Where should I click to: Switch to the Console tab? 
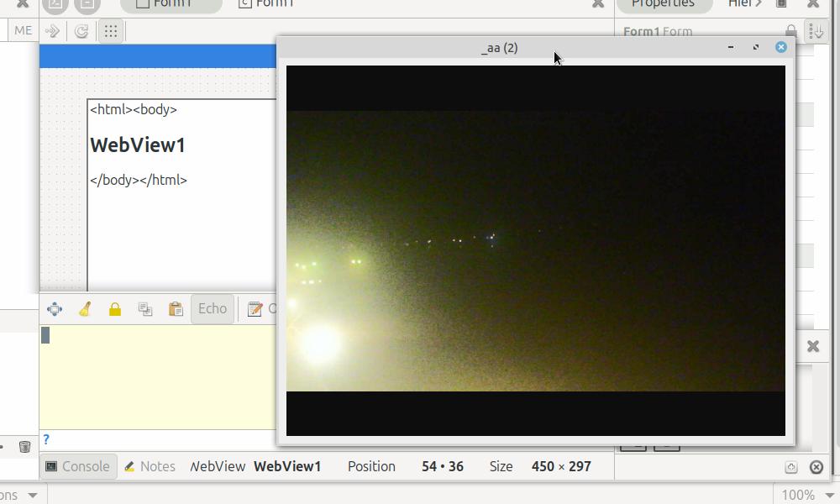pos(77,466)
